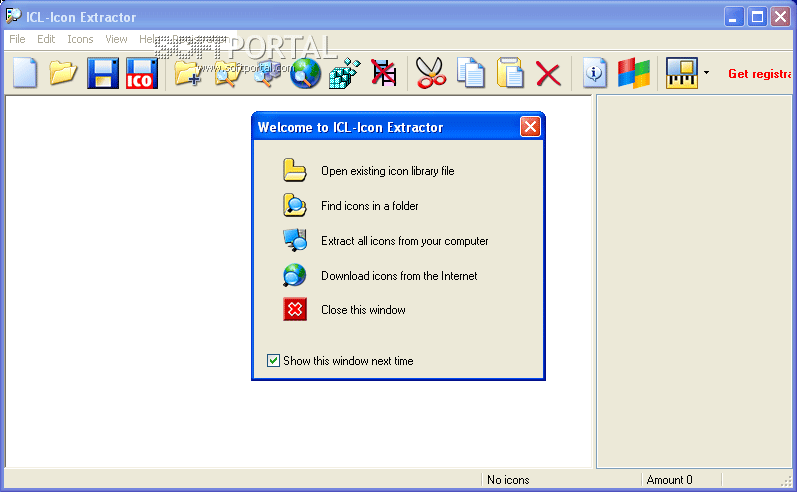Click the computer search toolbar icon
Screen dimensions: 797x492
pos(266,73)
